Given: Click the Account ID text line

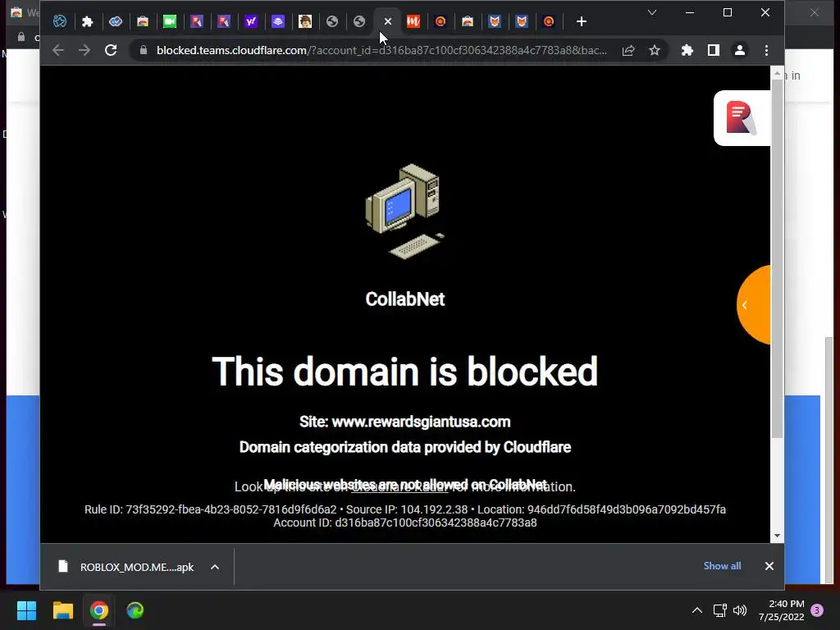Looking at the screenshot, I should 405,523.
